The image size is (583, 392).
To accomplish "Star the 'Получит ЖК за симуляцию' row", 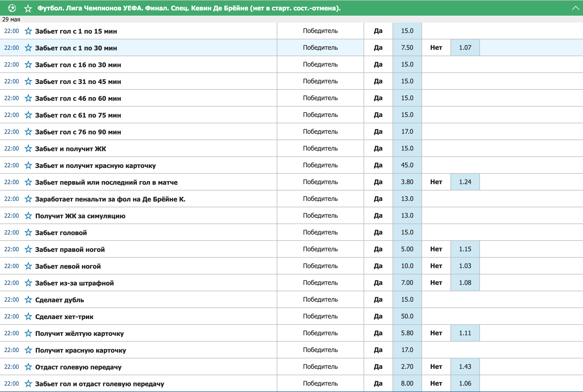I will (28, 216).
